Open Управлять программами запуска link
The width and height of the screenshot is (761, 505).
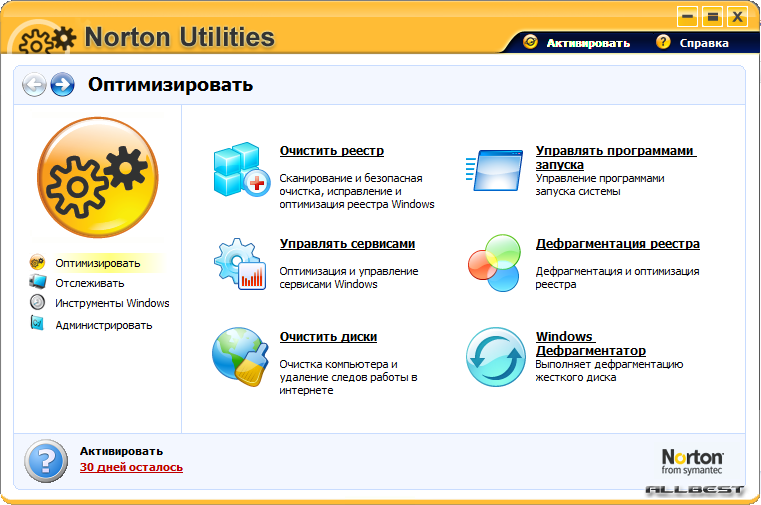point(616,158)
